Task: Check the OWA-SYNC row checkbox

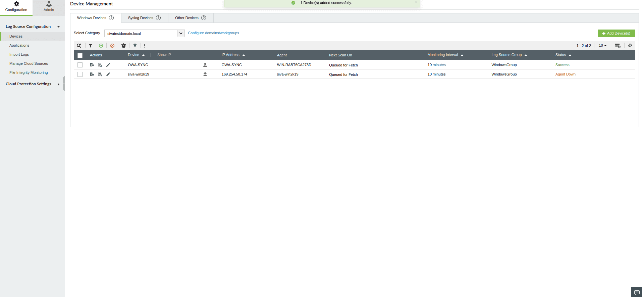Action: click(80, 65)
